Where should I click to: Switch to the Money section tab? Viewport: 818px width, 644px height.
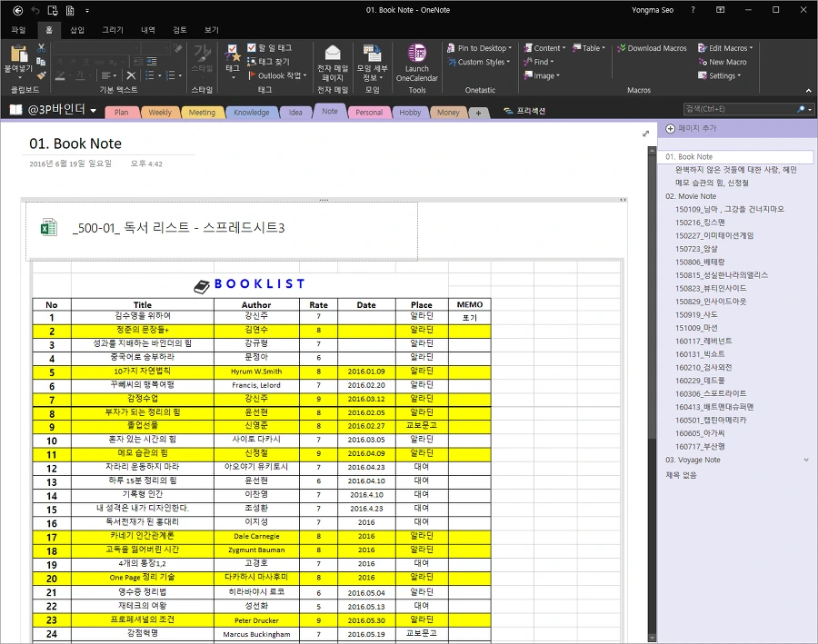[x=448, y=113]
